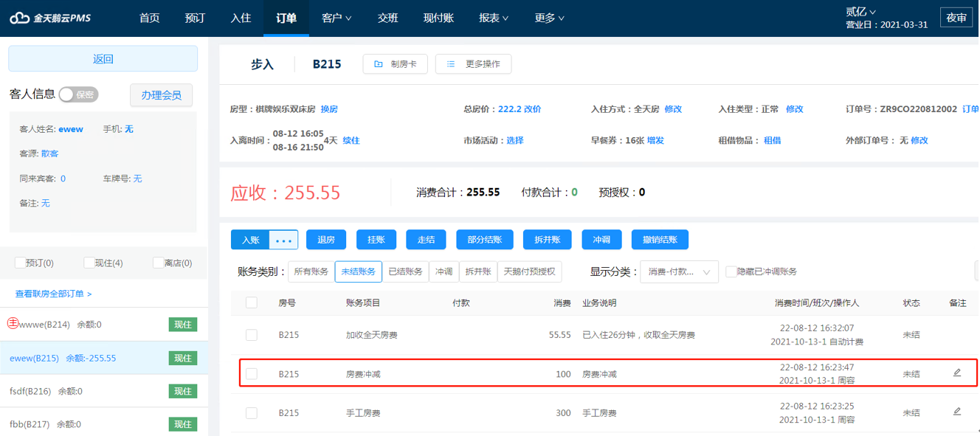The height and width of the screenshot is (436, 980).
Task: Click 修改 link next to 外部订单号
Action: point(919,140)
